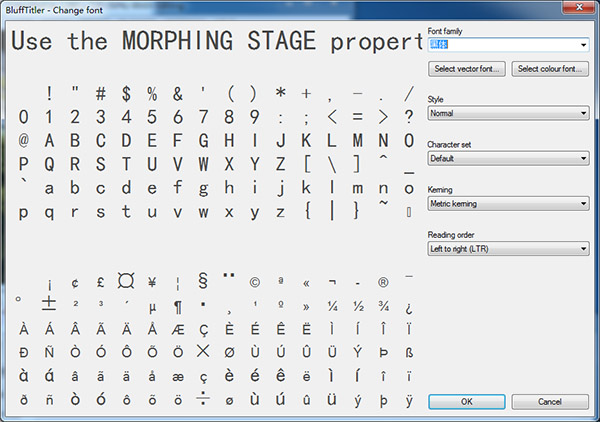Image resolution: width=600 pixels, height=422 pixels.
Task: Expand the Style dropdown showing Normal
Action: tap(507, 113)
